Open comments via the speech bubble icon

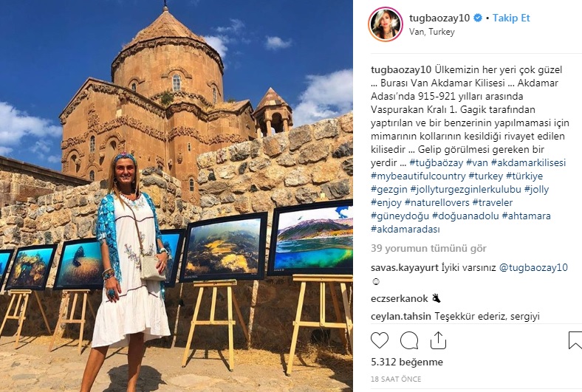(409, 340)
